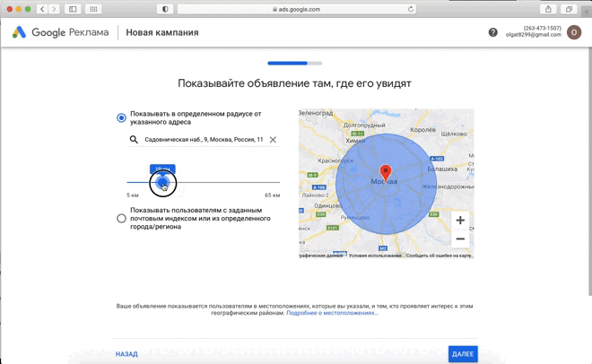The image size is (592, 364).
Task: Click the Условия использования map link
Action: pyautogui.click(x=375, y=256)
